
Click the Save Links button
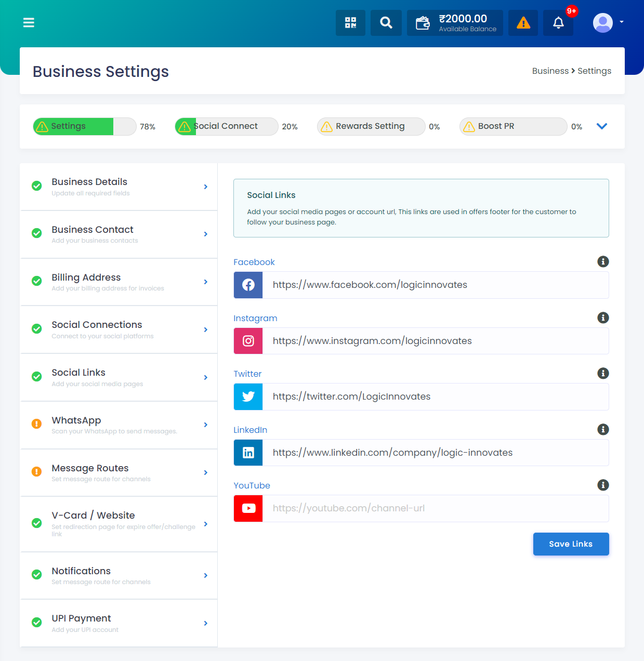[571, 544]
